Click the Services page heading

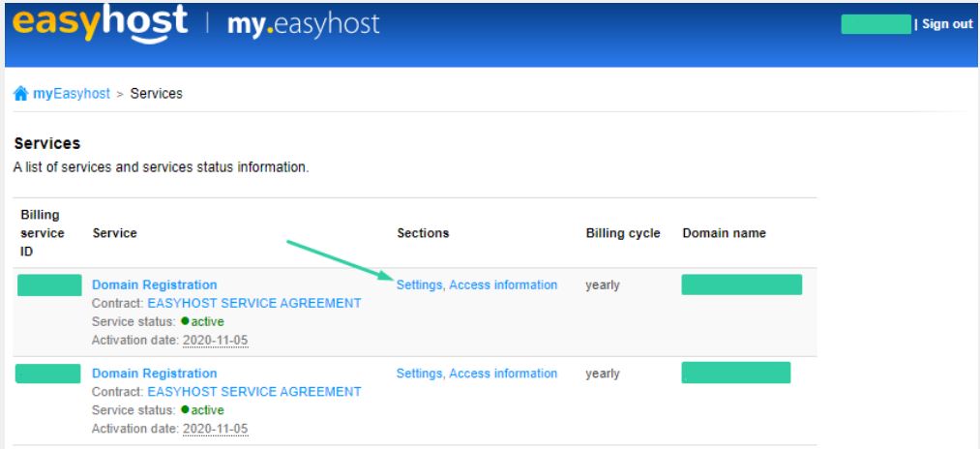[x=46, y=143]
